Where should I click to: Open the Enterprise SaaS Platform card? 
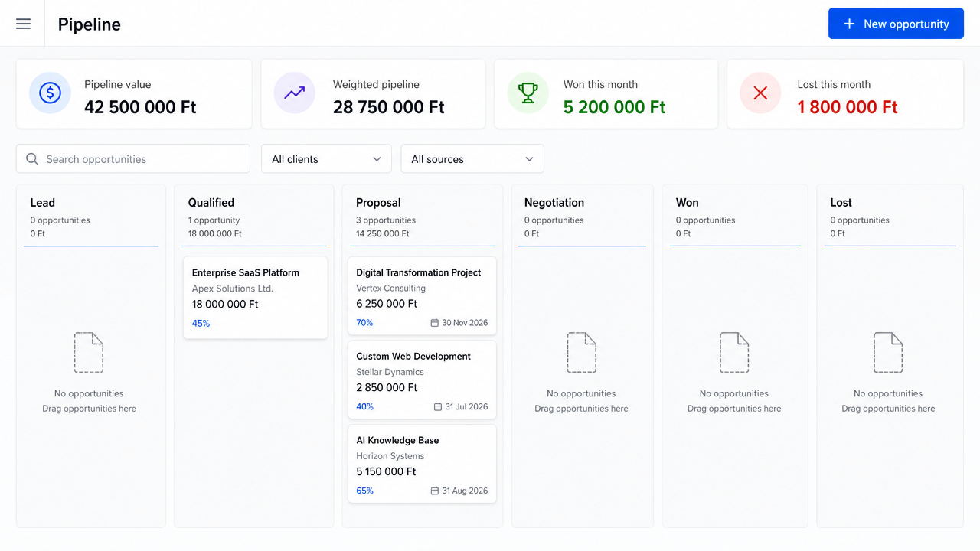[x=255, y=298]
